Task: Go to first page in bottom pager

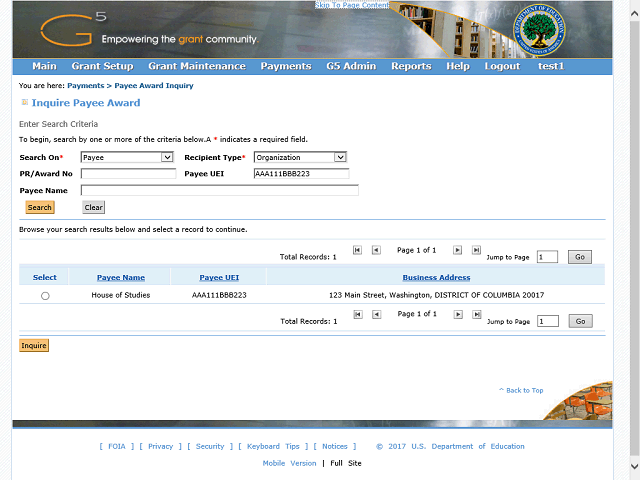Action: point(358,314)
